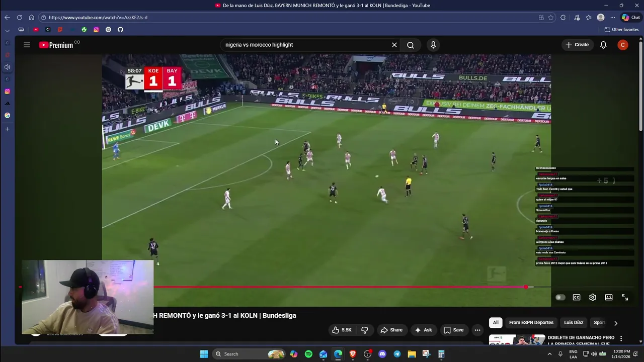Open GitHub bookmark in favorites bar
The height and width of the screenshot is (362, 644).
coord(120,30)
